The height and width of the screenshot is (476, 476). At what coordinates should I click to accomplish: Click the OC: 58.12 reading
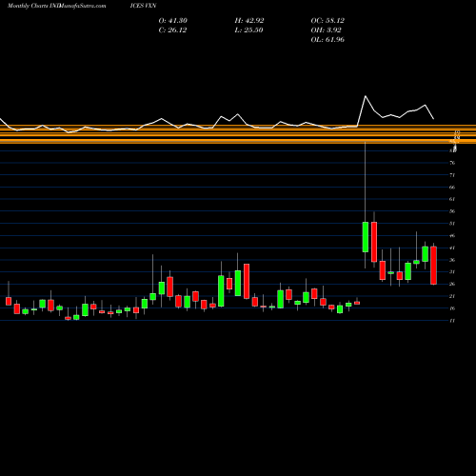(x=327, y=21)
